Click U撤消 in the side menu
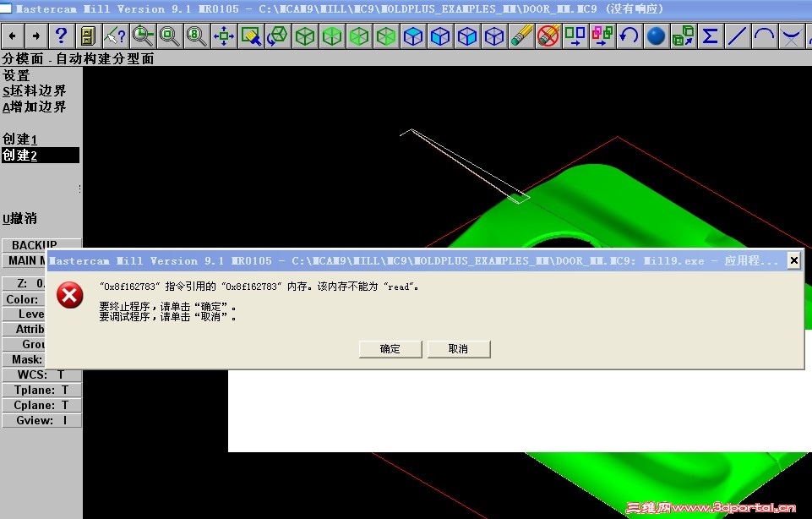Viewport: 812px width, 519px height. click(19, 219)
